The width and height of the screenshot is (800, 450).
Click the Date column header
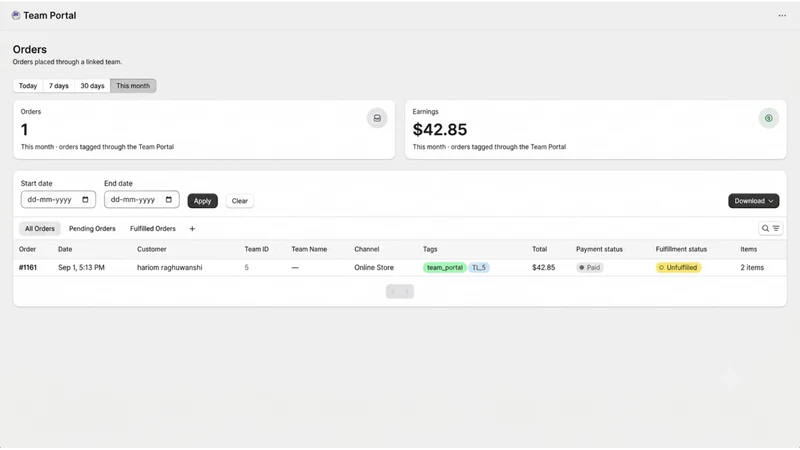(65, 249)
